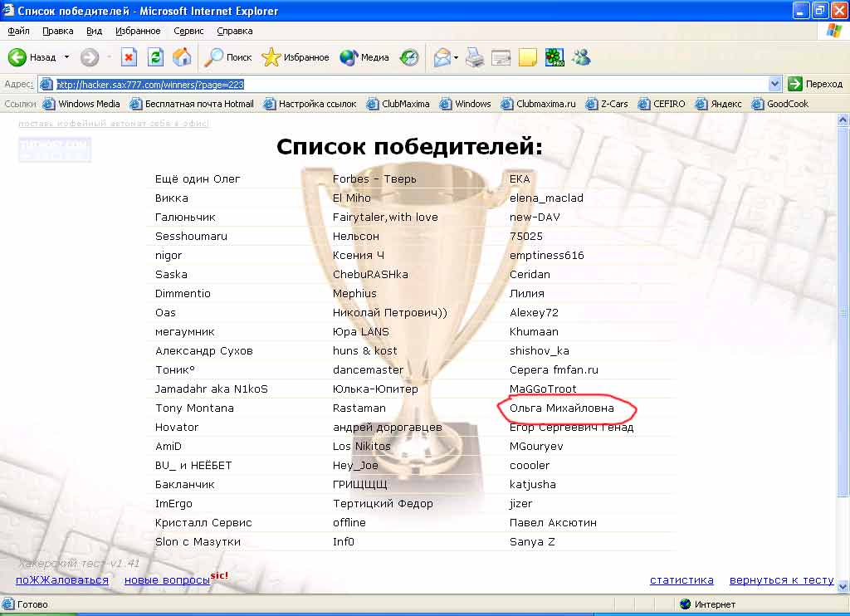Refresh the page with the Refresh icon
The height and width of the screenshot is (616, 850).
pyautogui.click(x=155, y=57)
